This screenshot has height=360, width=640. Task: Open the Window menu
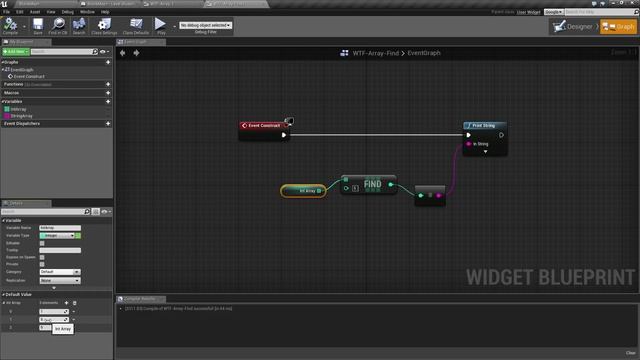point(87,12)
